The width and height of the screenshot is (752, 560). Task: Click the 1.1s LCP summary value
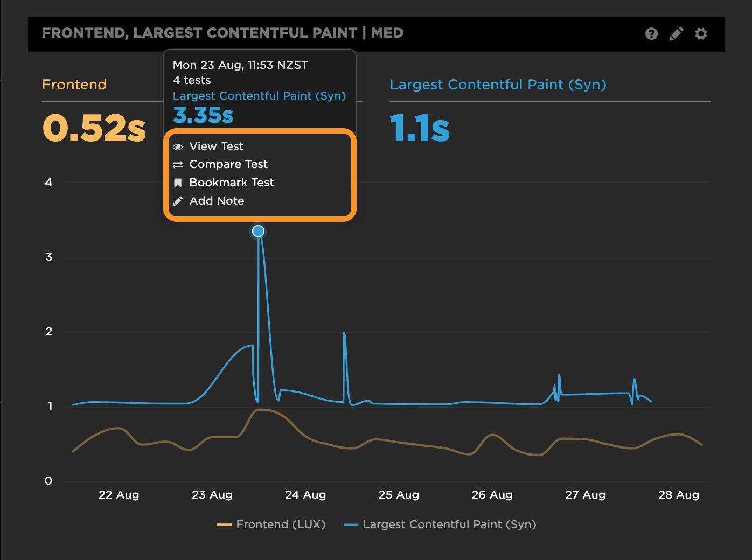420,128
